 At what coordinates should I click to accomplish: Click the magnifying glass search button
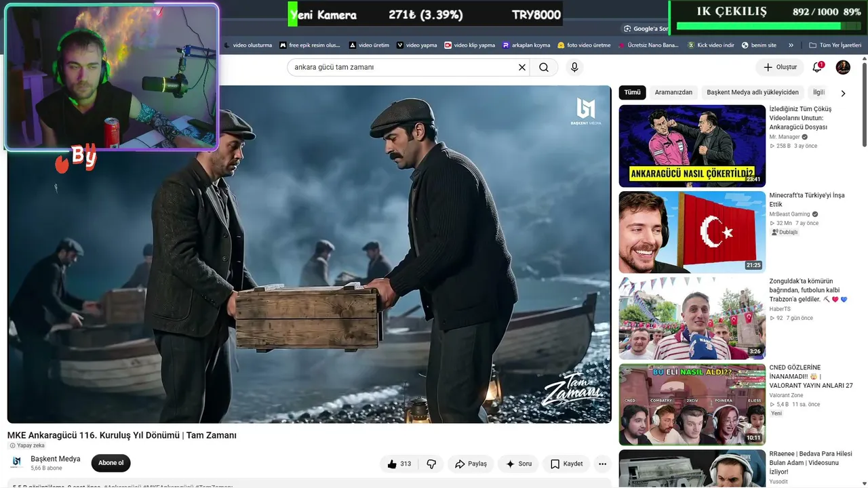coord(544,67)
